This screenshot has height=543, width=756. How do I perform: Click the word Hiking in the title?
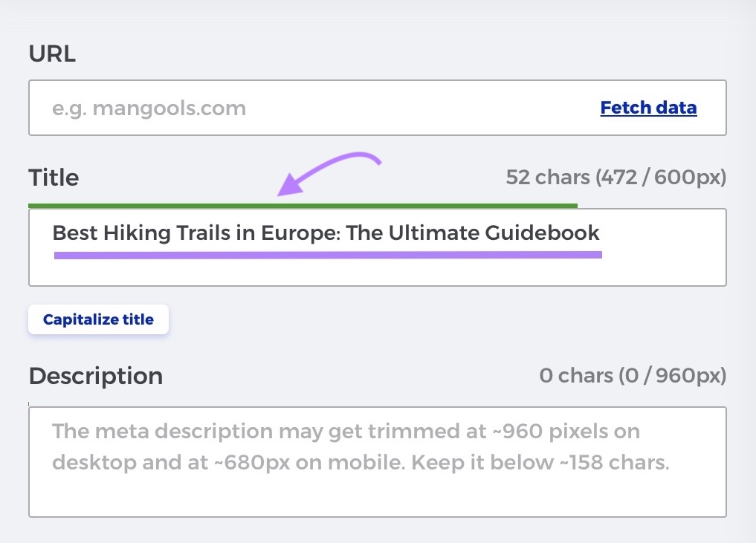coord(131,233)
